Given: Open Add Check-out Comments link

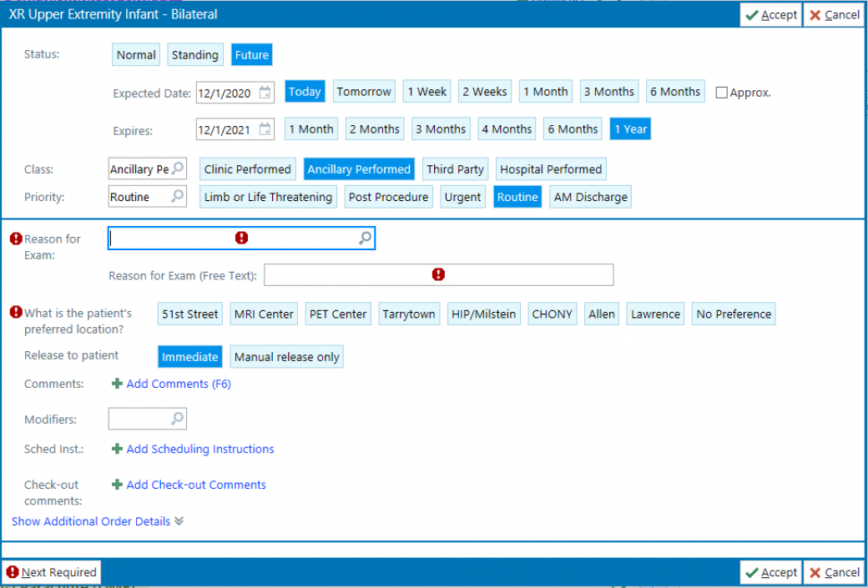Looking at the screenshot, I should coord(196,485).
